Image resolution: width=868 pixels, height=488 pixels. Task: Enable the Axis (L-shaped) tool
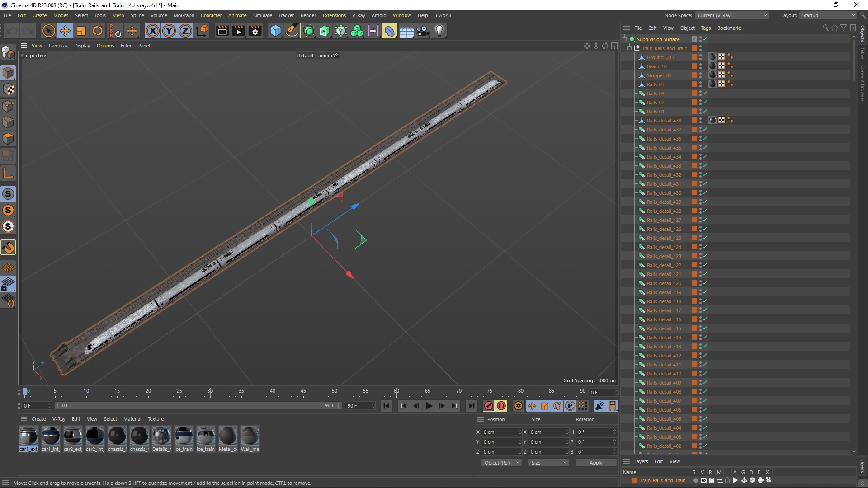coord(8,173)
